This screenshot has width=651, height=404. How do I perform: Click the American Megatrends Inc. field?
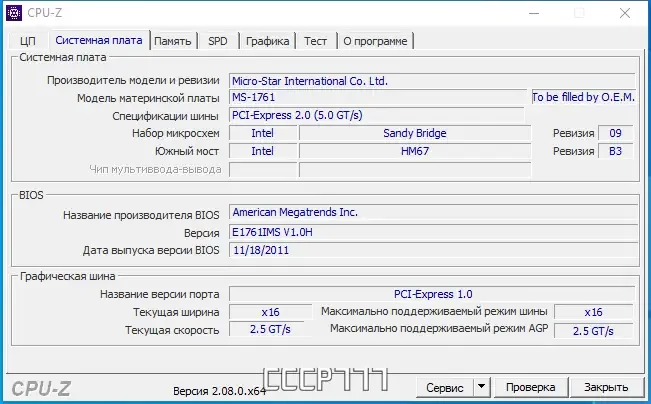(433, 212)
